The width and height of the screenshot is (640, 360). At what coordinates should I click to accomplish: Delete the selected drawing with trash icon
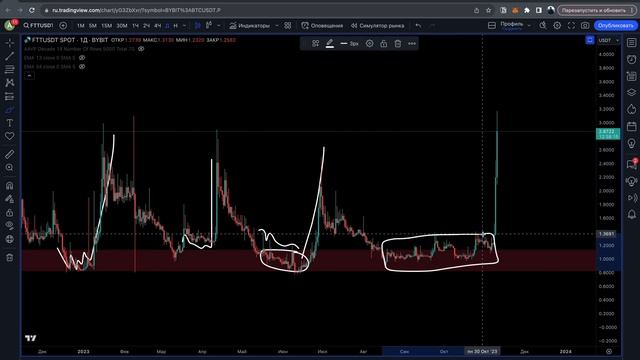point(398,44)
